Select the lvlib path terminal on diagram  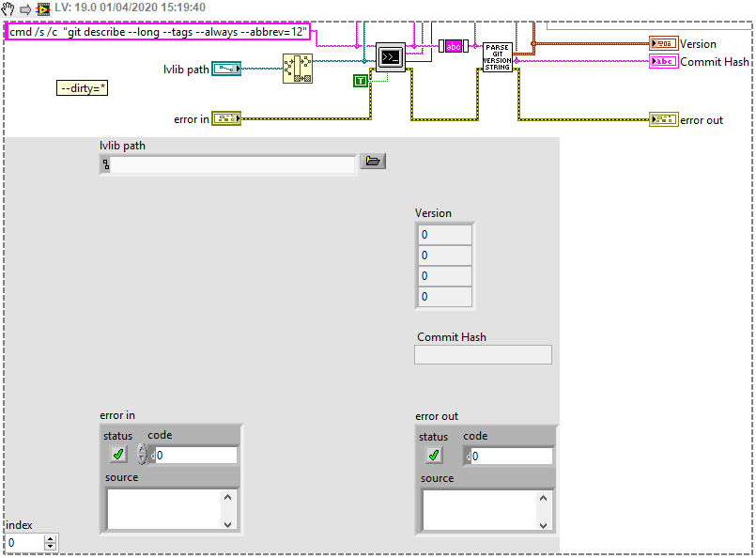(226, 69)
